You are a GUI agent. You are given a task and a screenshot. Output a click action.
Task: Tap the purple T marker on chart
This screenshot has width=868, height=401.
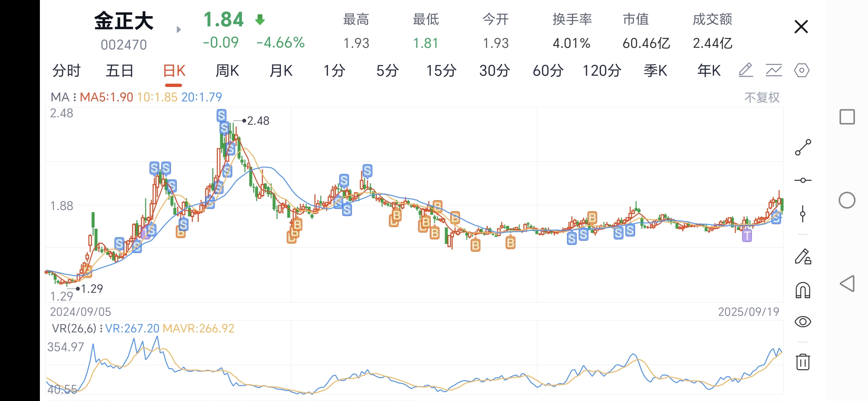point(747,235)
